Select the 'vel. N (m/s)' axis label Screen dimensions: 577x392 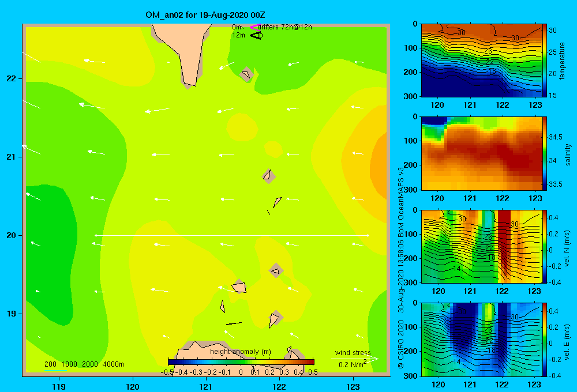click(x=567, y=248)
